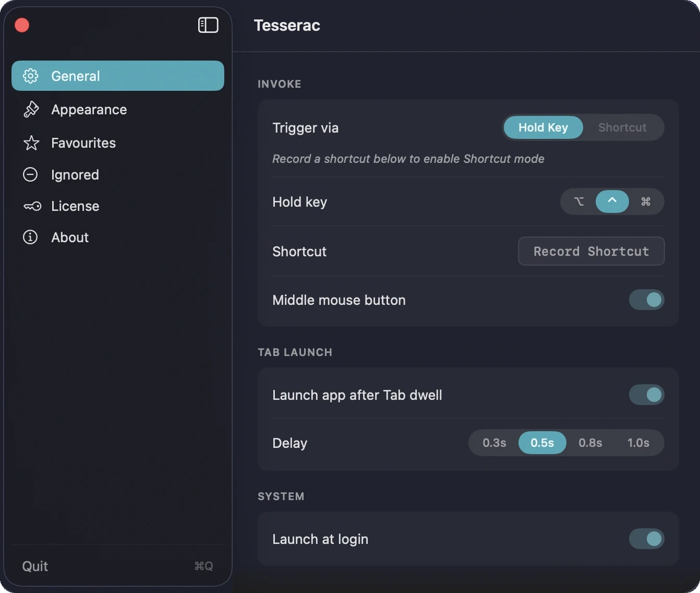Choose Shortcut trigger mode

(x=622, y=127)
